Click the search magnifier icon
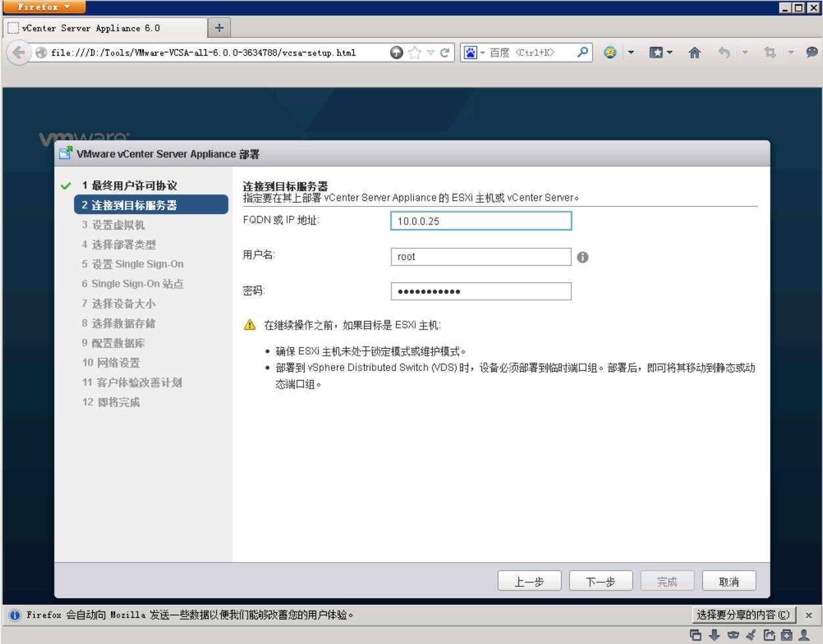Image resolution: width=823 pixels, height=644 pixels. 582,53
